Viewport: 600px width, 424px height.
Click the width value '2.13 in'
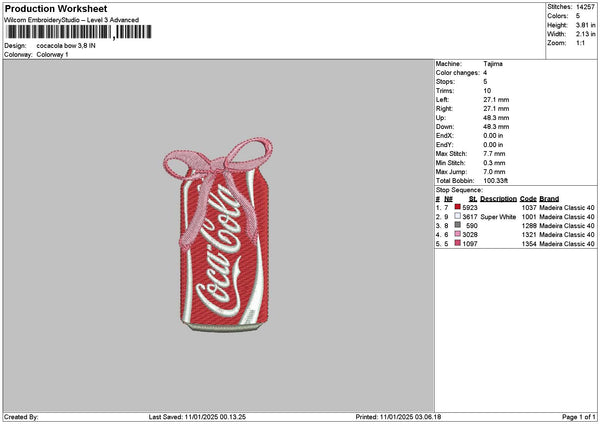tap(585, 34)
